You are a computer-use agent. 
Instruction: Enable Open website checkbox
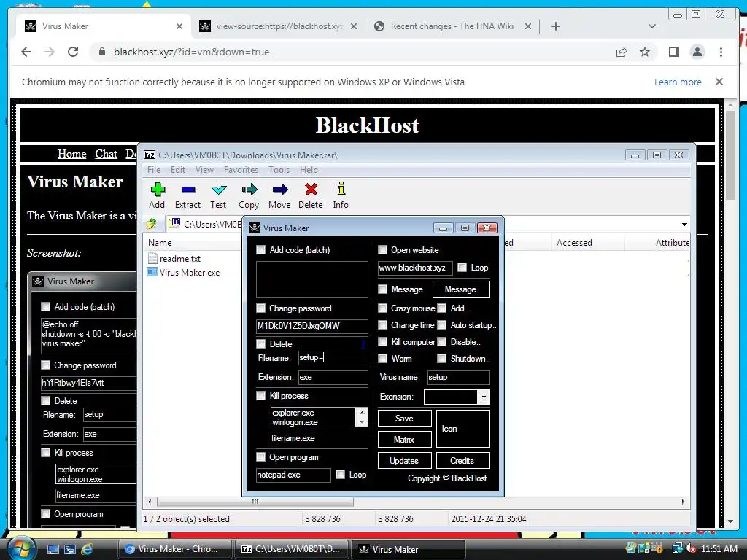pyautogui.click(x=382, y=250)
